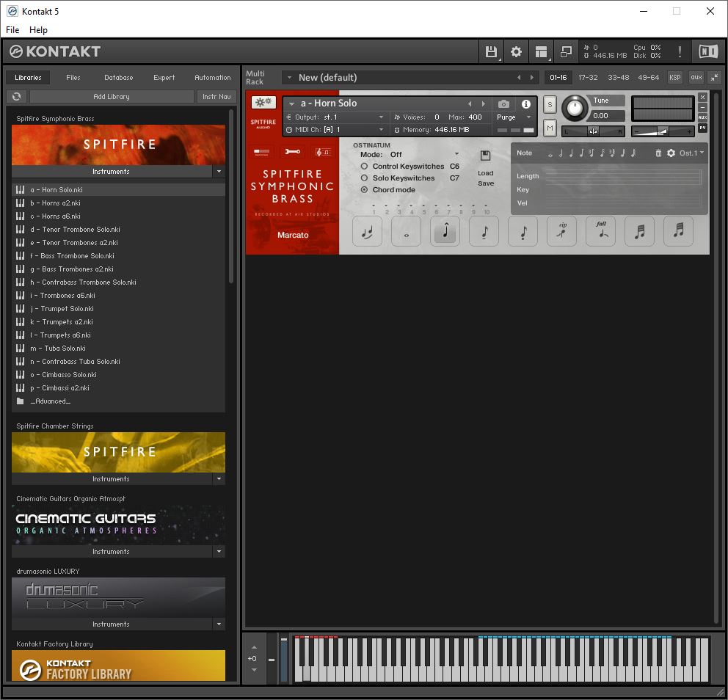
Task: Show rack page 17-32
Action: (x=588, y=78)
